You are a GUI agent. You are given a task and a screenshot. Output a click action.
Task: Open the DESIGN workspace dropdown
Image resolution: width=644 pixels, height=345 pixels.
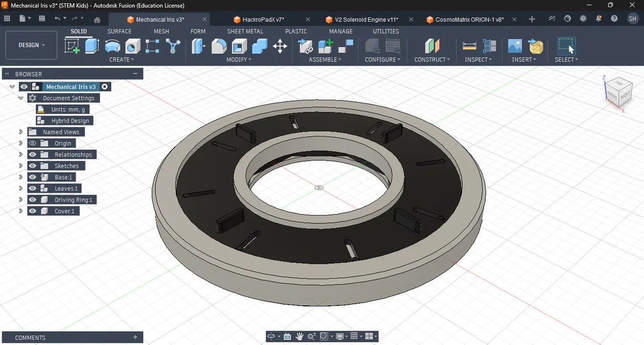click(31, 45)
